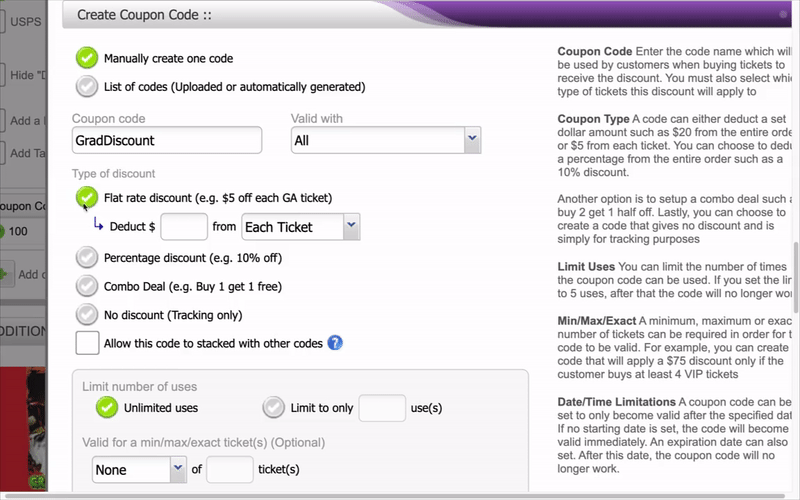This screenshot has height=500, width=800.
Task: Expand the 'Each Ticket' deduction dropdown
Action: pyautogui.click(x=301, y=227)
